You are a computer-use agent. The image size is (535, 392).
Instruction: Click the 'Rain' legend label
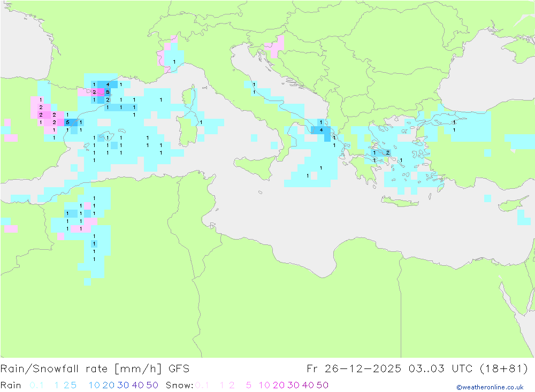click(x=11, y=385)
